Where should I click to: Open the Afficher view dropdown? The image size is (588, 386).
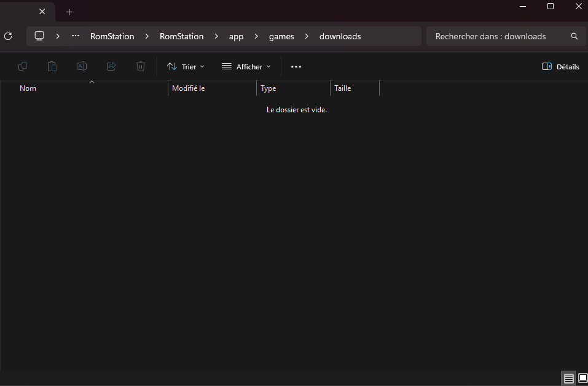[x=246, y=66]
